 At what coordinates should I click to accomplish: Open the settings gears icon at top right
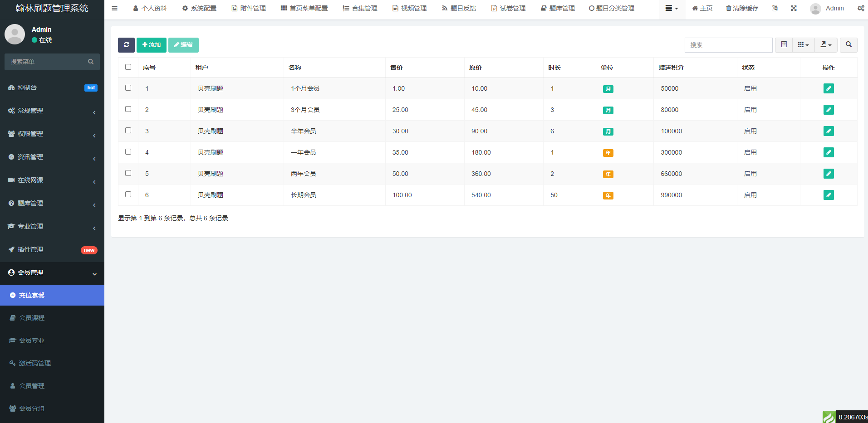(860, 8)
